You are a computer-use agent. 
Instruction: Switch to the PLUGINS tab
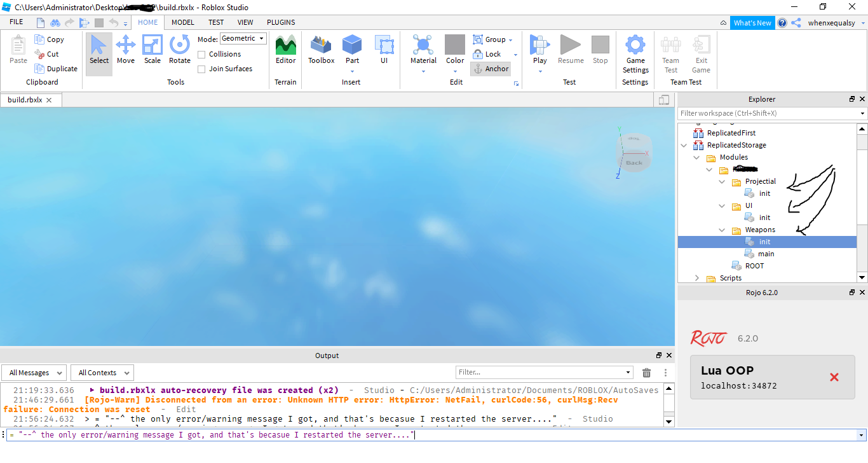point(281,22)
